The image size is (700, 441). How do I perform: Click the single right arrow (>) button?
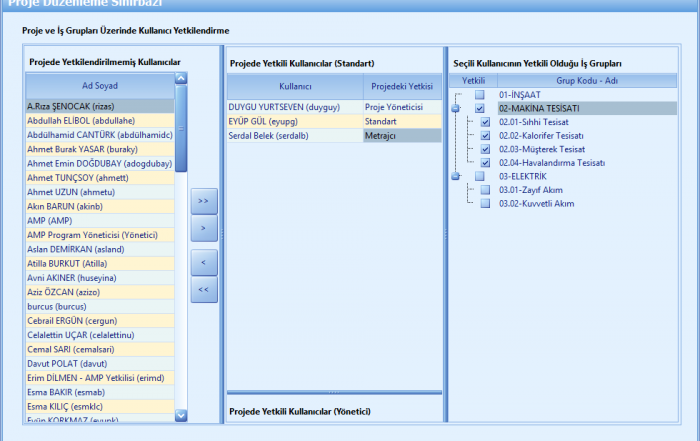coord(204,229)
